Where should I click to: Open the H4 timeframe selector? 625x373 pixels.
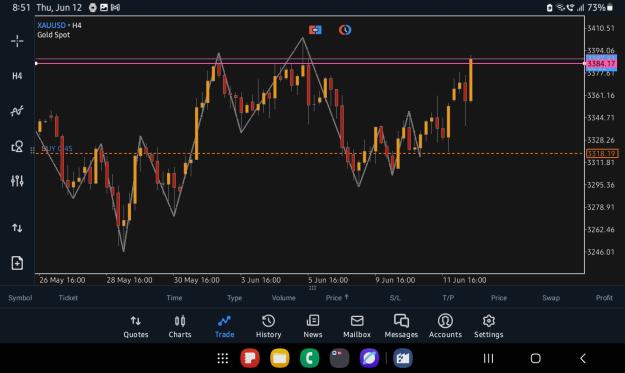17,76
